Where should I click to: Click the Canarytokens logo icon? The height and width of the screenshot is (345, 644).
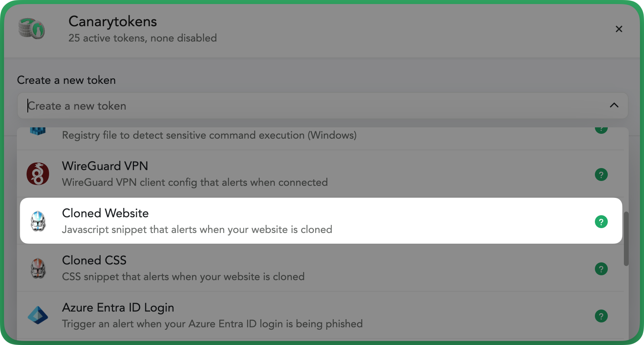[x=31, y=29]
